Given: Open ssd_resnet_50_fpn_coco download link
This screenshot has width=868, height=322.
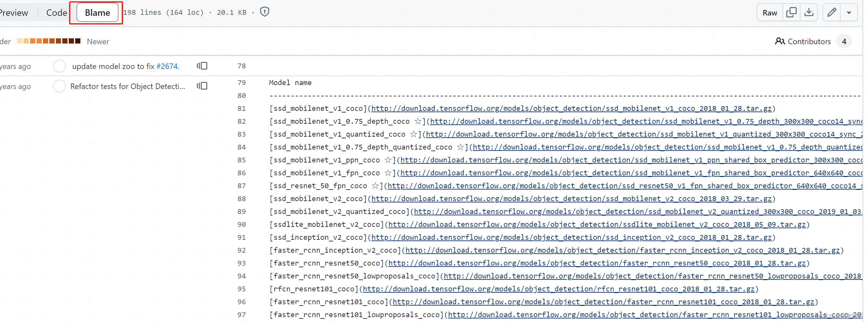Looking at the screenshot, I should pyautogui.click(x=625, y=186).
